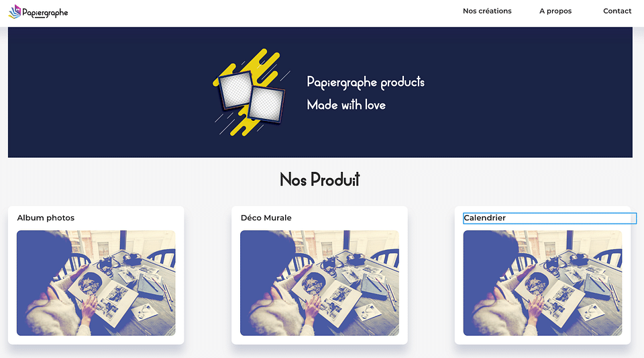The image size is (644, 358).
Task: Click the photo frames banner illustration
Action: pos(252,93)
